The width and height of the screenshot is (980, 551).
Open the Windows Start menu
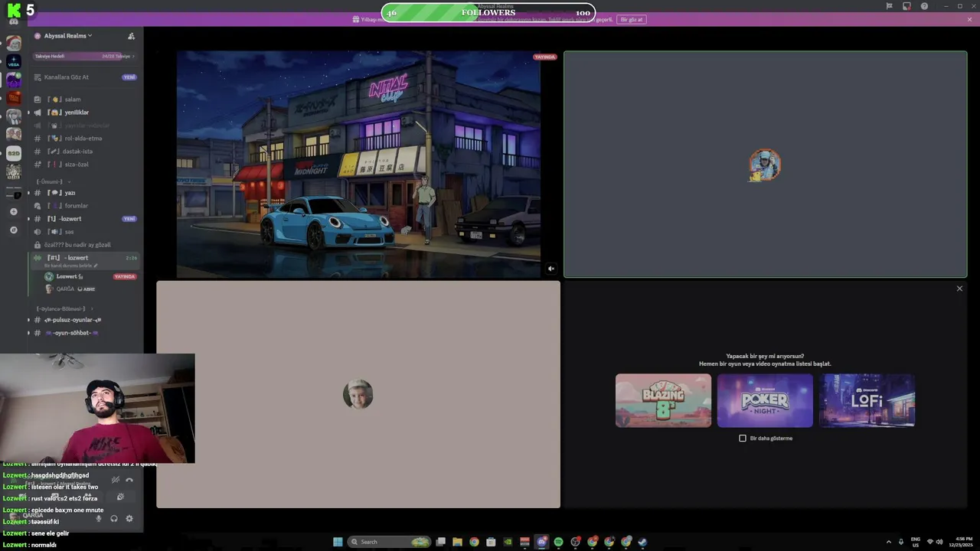[338, 542]
